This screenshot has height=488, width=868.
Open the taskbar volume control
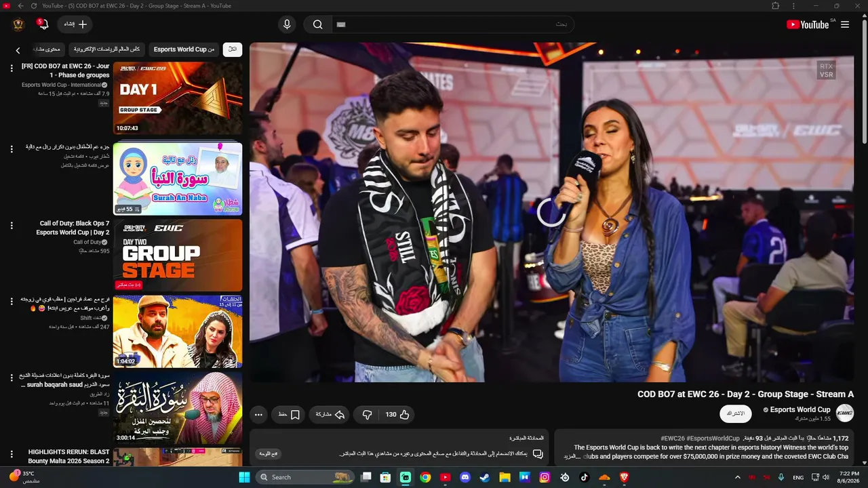click(x=826, y=477)
